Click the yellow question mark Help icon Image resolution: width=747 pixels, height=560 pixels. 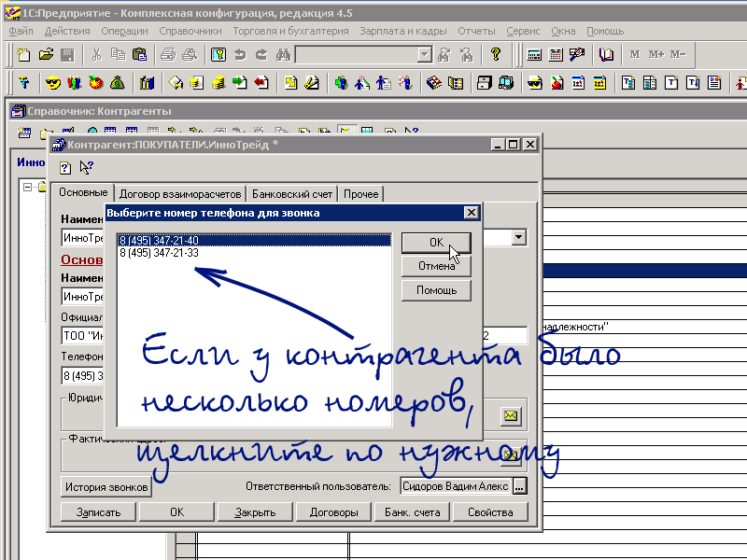click(496, 55)
